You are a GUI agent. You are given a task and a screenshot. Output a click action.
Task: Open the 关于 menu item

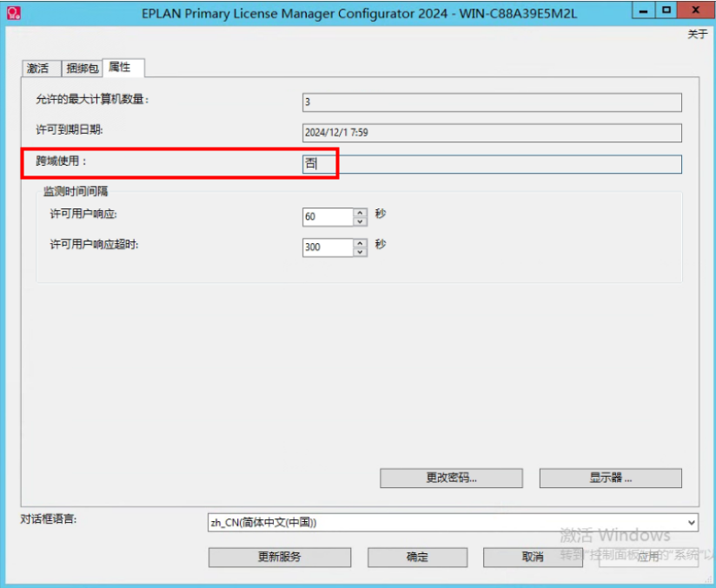(x=697, y=34)
